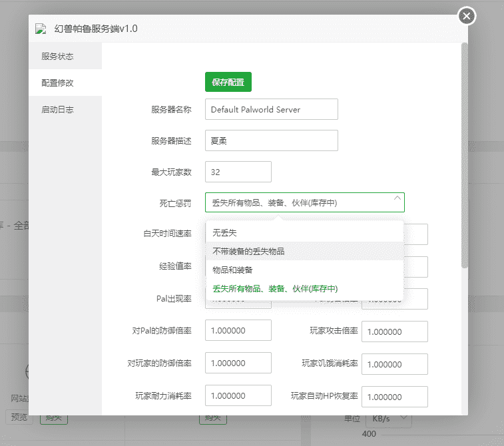Click the 经验值率 label
Image resolution: width=504 pixels, height=446 pixels.
click(x=175, y=266)
